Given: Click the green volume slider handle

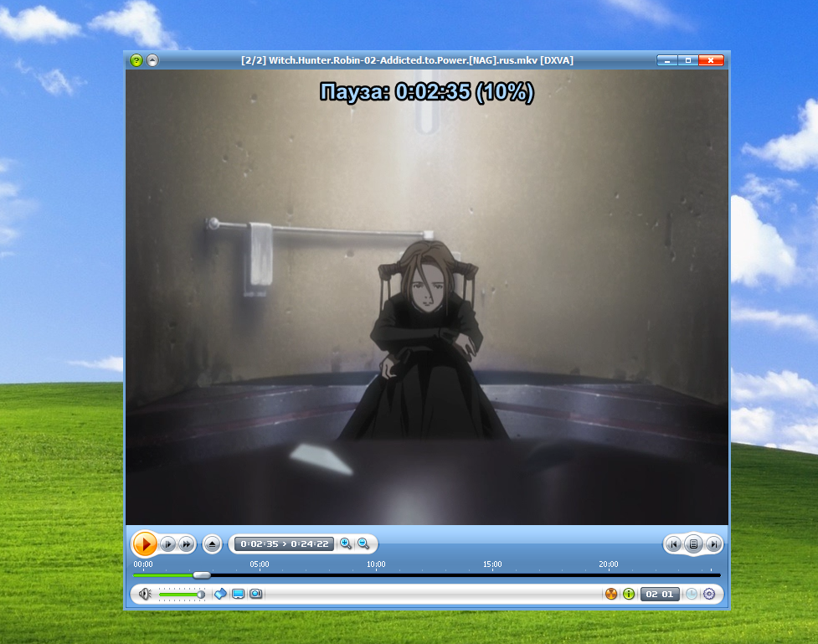Looking at the screenshot, I should point(201,595).
